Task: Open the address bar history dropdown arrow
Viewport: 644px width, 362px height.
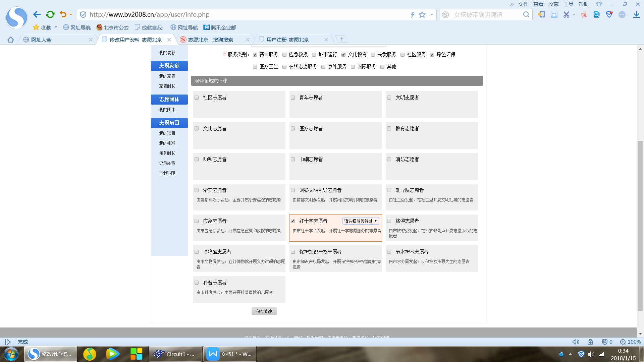Action: click(432, 14)
